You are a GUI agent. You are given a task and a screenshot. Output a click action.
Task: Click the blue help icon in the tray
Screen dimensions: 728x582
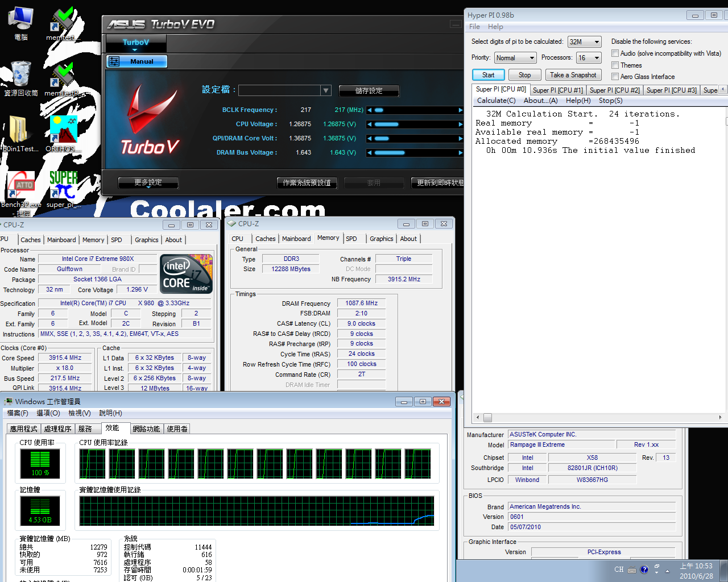(644, 569)
